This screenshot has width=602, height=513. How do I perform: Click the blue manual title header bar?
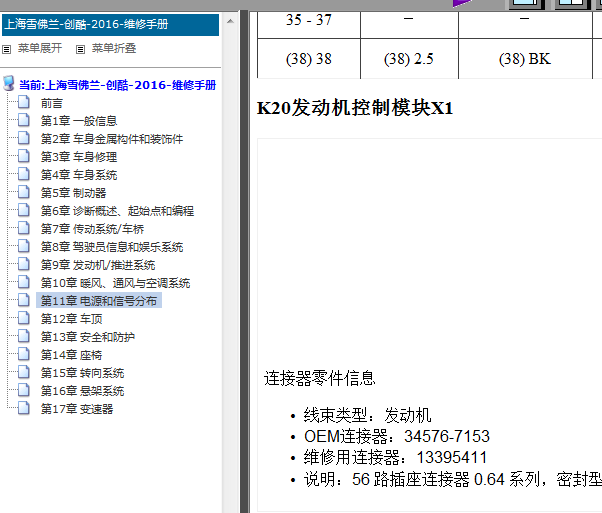tap(111, 25)
